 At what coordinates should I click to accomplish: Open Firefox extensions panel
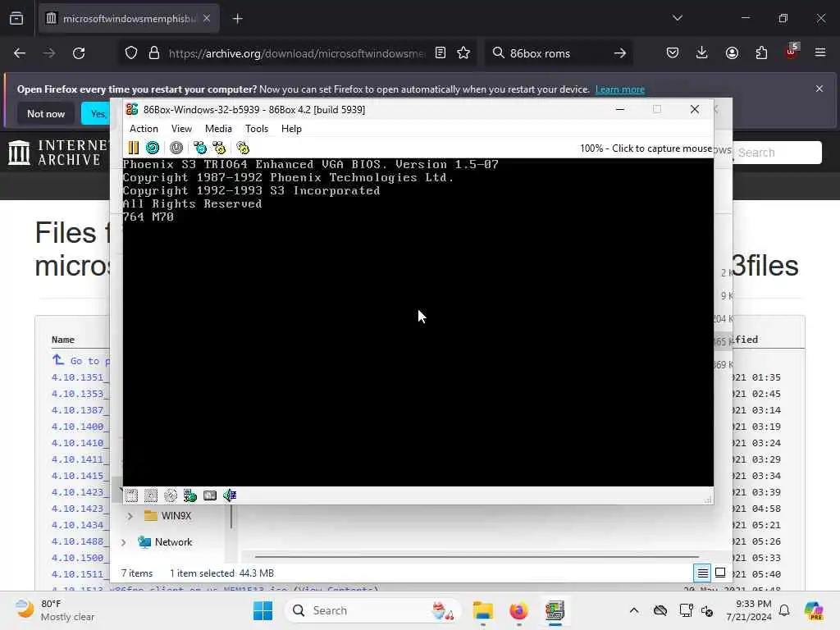(x=761, y=52)
